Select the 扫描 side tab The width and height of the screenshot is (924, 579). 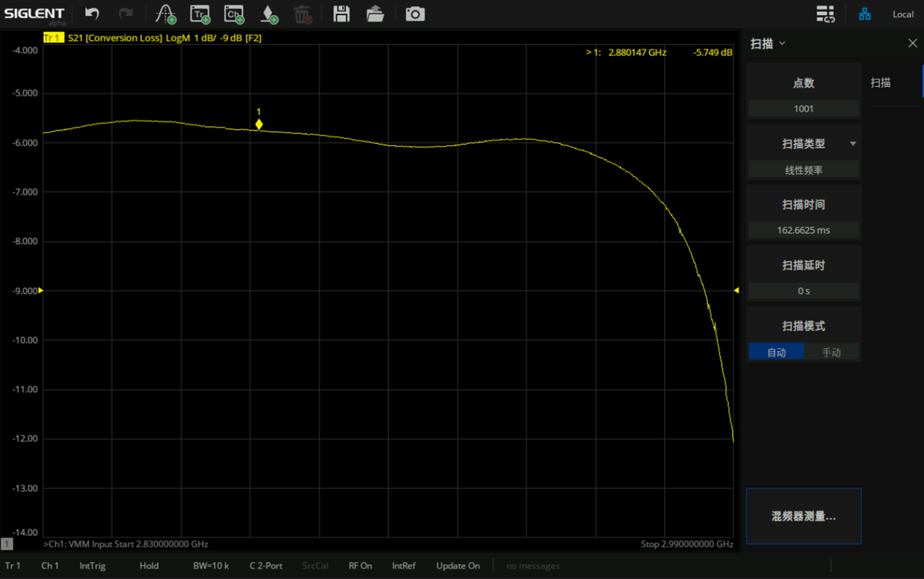tap(880, 83)
